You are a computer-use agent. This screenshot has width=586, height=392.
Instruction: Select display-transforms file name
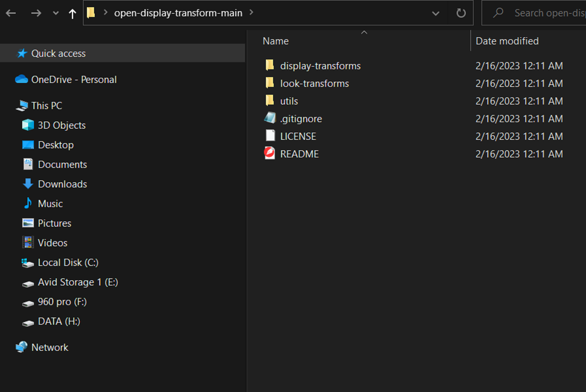pyautogui.click(x=320, y=66)
